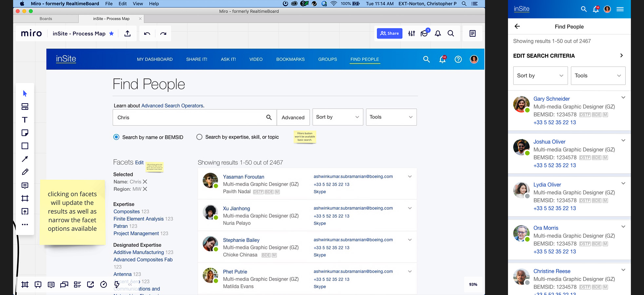
Task: Expand Xu Jianhong result card
Action: (x=410, y=208)
